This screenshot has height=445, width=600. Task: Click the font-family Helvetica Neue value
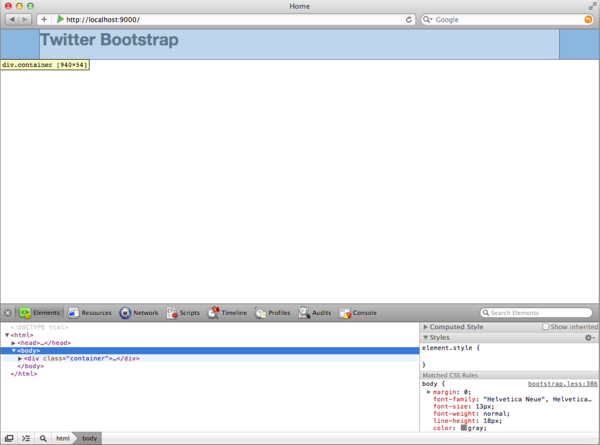(537, 399)
